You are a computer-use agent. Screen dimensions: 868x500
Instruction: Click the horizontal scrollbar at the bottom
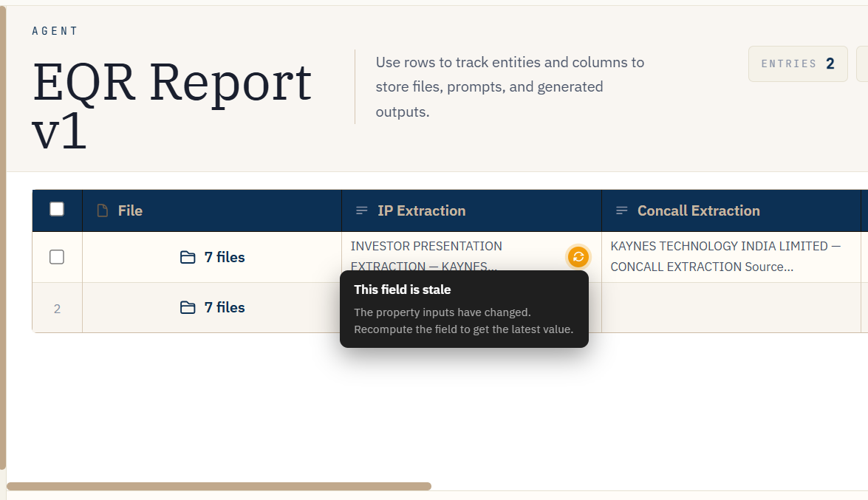click(x=219, y=486)
